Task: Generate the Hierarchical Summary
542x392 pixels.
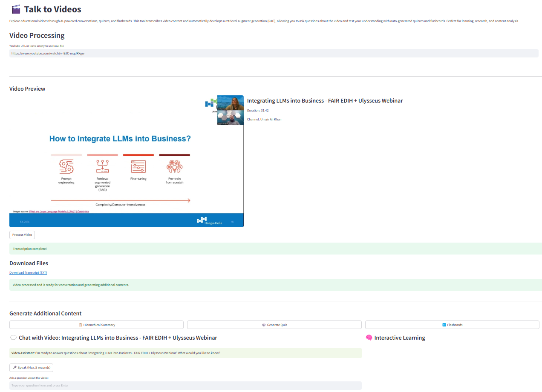Action: (x=96, y=325)
